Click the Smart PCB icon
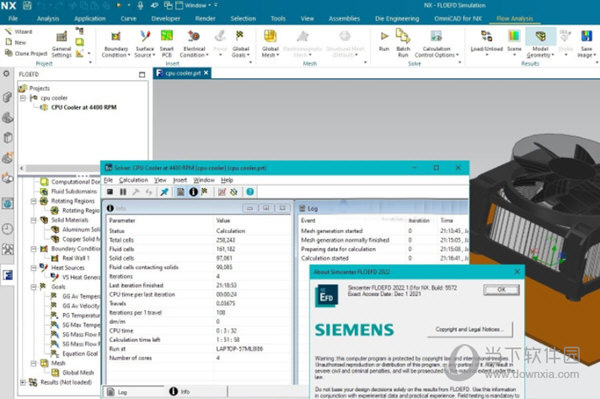 [x=166, y=44]
